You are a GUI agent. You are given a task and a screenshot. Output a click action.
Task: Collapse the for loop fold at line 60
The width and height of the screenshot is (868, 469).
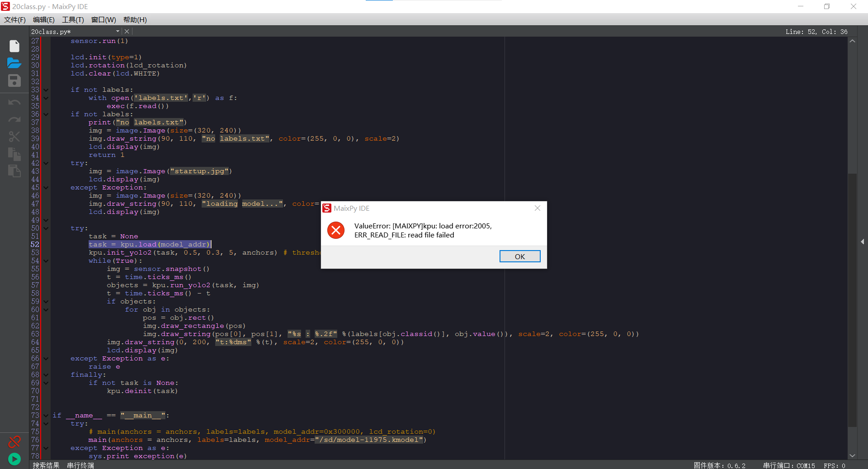pos(46,310)
